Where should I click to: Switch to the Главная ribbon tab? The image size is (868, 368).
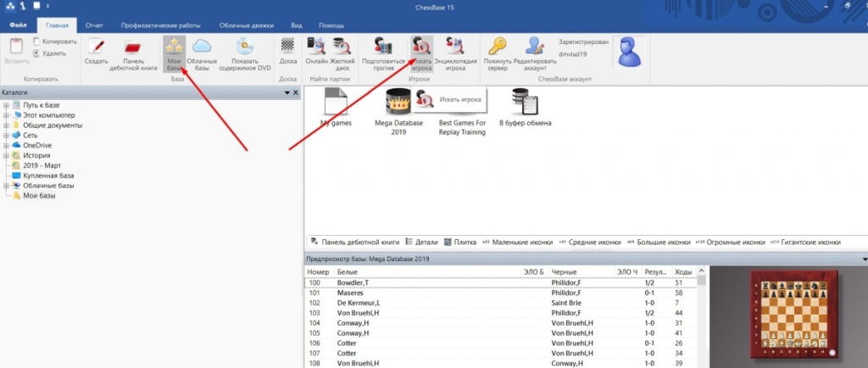(57, 25)
